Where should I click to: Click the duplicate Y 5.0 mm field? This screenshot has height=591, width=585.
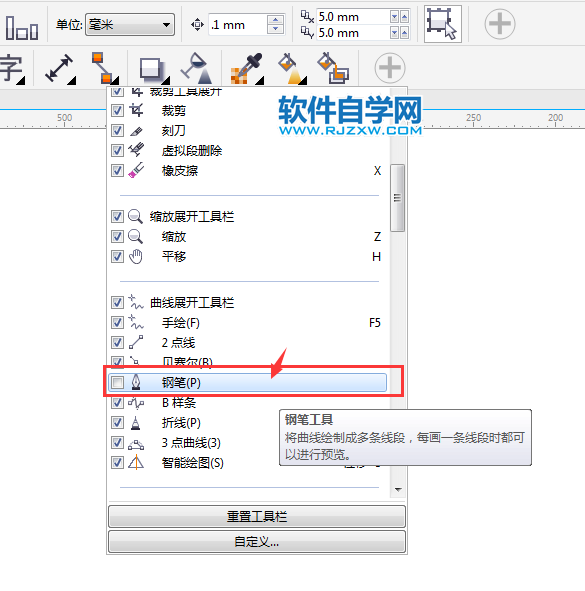(x=352, y=33)
